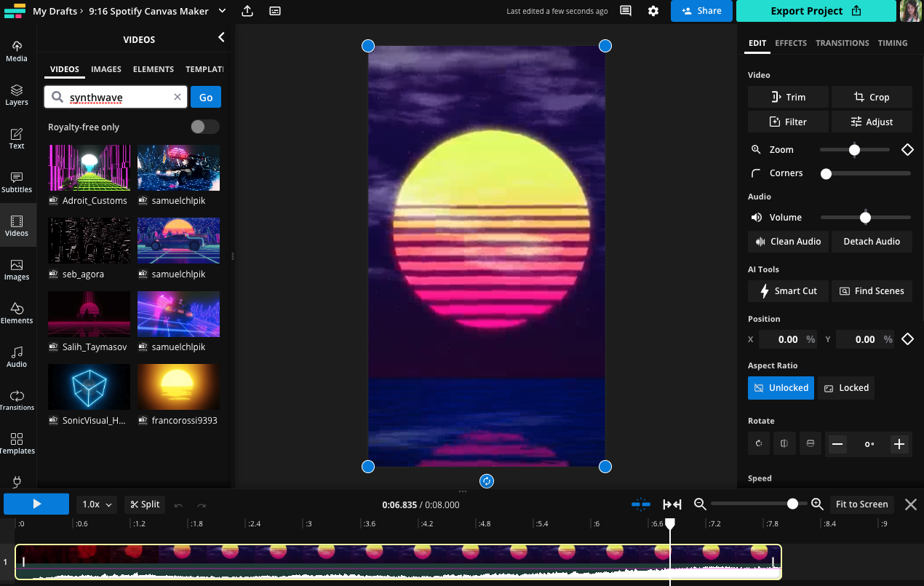
Task: Open the Audio sidebar panel
Action: (x=17, y=356)
